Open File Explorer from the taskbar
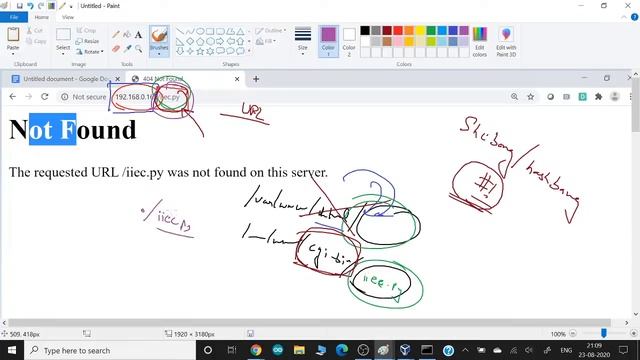Viewport: 640px width, 360px height. point(299,350)
